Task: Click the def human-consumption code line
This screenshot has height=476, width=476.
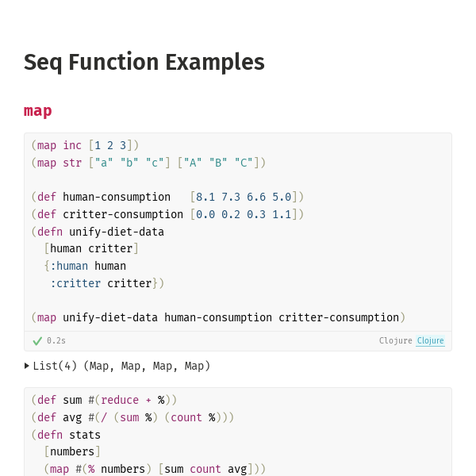Action: pos(167,197)
